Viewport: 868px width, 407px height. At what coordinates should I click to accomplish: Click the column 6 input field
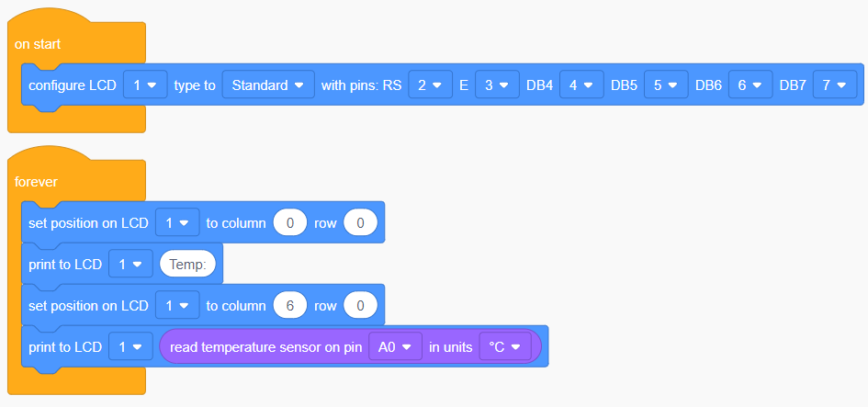[x=290, y=306]
